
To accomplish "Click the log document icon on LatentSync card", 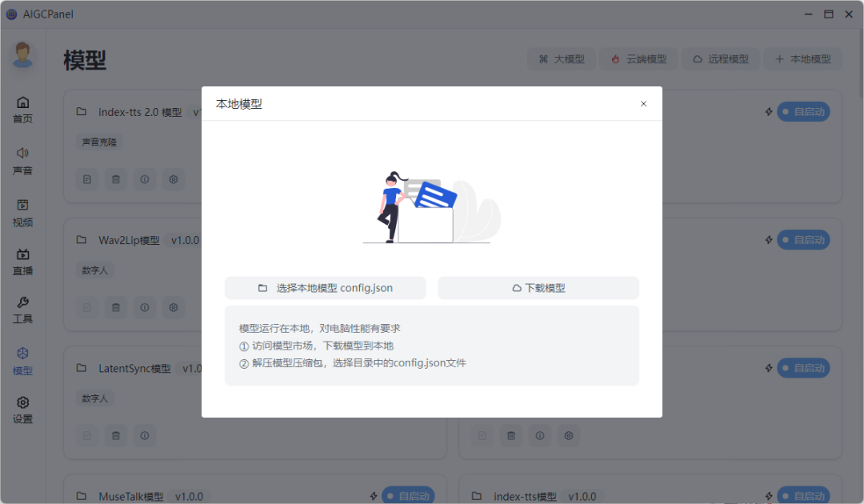I will click(x=86, y=435).
